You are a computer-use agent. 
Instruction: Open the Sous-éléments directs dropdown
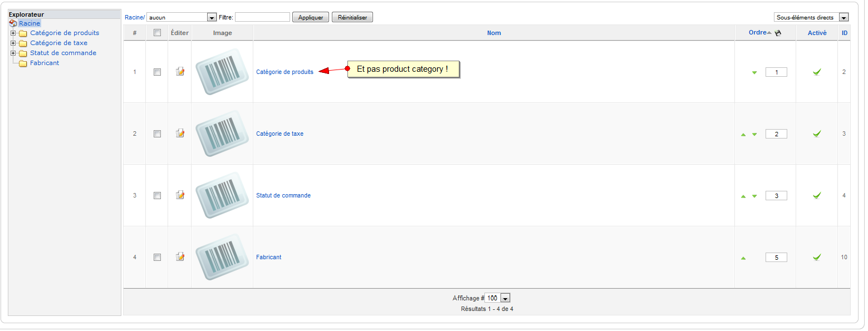tap(811, 17)
